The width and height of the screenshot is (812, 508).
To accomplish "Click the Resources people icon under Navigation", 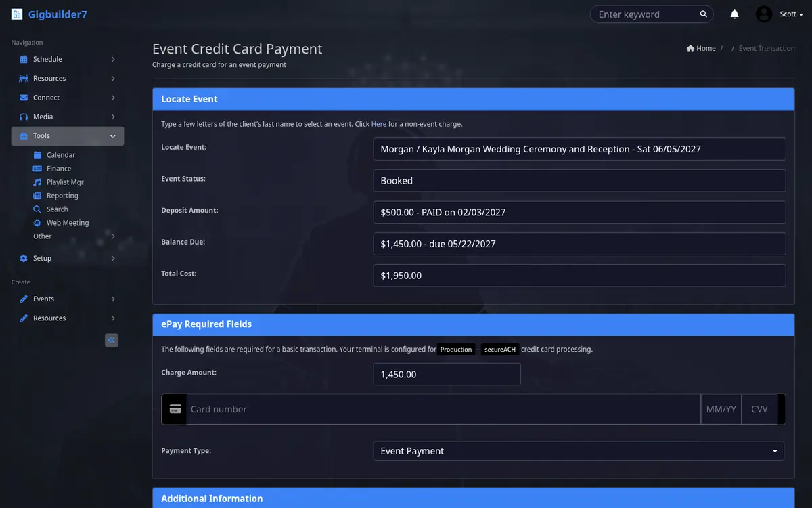I will click(24, 79).
